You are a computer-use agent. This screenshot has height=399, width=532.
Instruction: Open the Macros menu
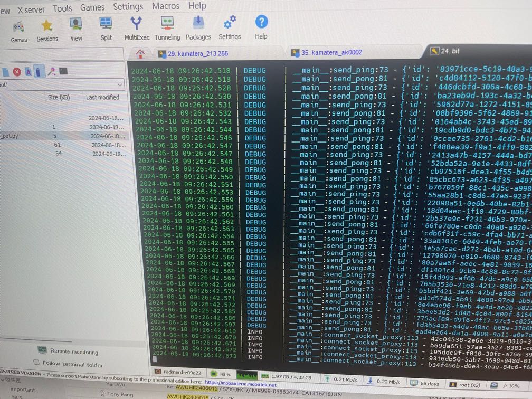click(x=165, y=6)
